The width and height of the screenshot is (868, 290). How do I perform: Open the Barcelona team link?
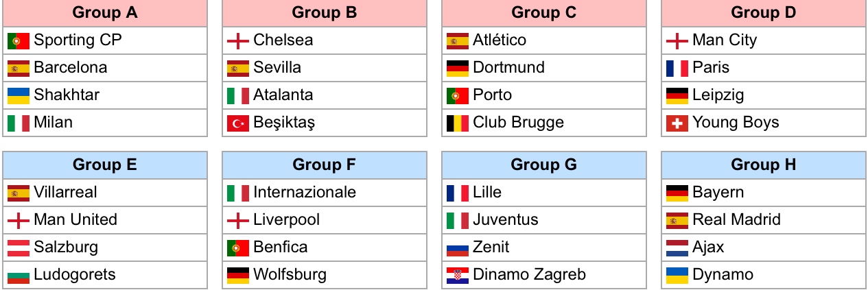(x=71, y=68)
